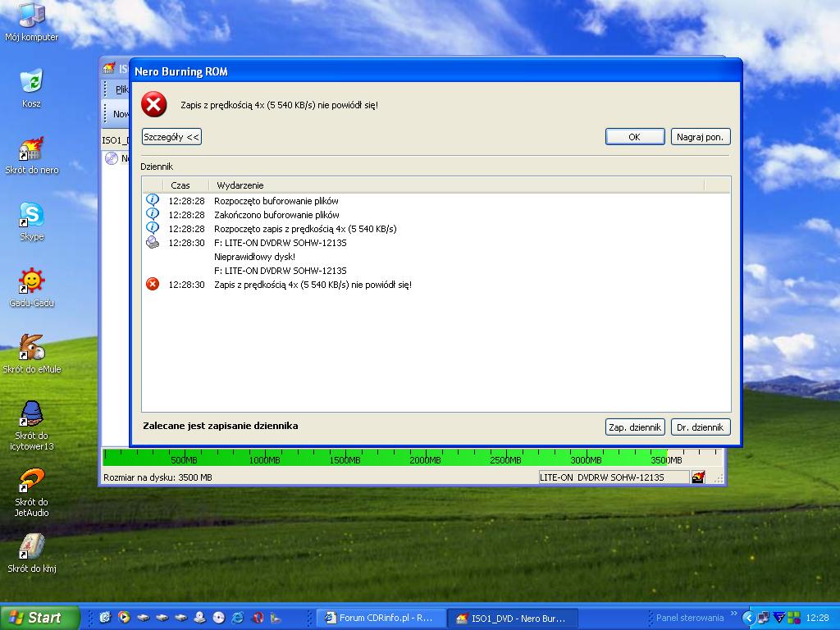Click the Czas column header
Image resolution: width=840 pixels, height=630 pixels.
click(185, 185)
